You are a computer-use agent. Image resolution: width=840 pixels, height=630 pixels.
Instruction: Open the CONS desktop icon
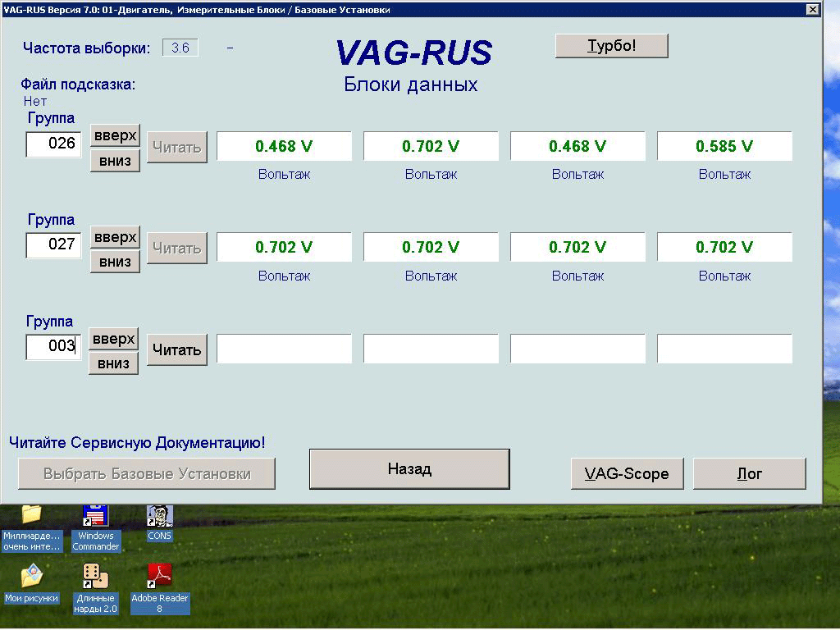click(159, 517)
